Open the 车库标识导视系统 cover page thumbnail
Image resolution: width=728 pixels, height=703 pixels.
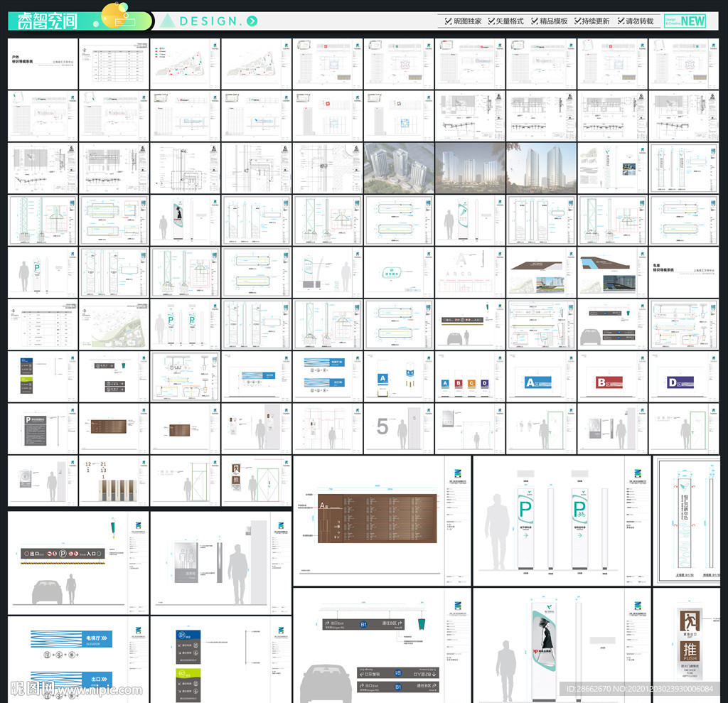pyautogui.click(x=683, y=272)
